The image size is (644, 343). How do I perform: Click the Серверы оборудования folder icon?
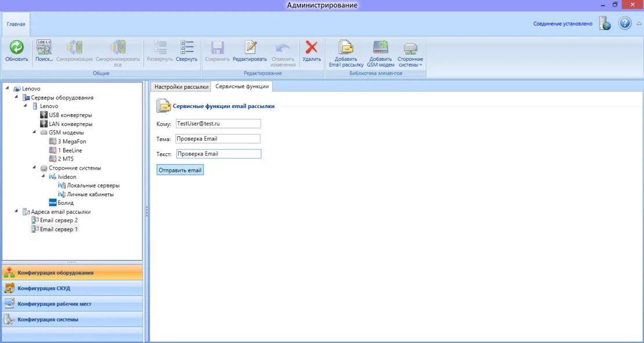click(x=26, y=98)
